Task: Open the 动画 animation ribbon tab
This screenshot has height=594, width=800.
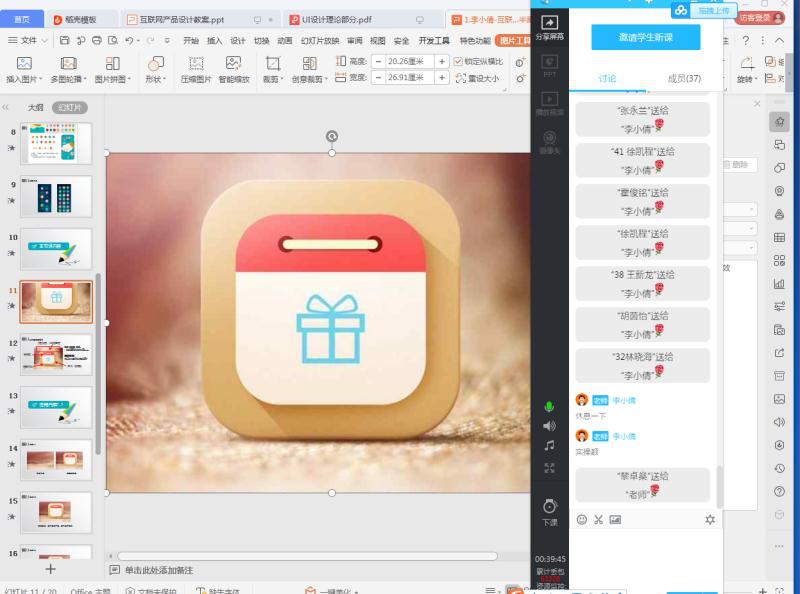Action: pyautogui.click(x=285, y=40)
